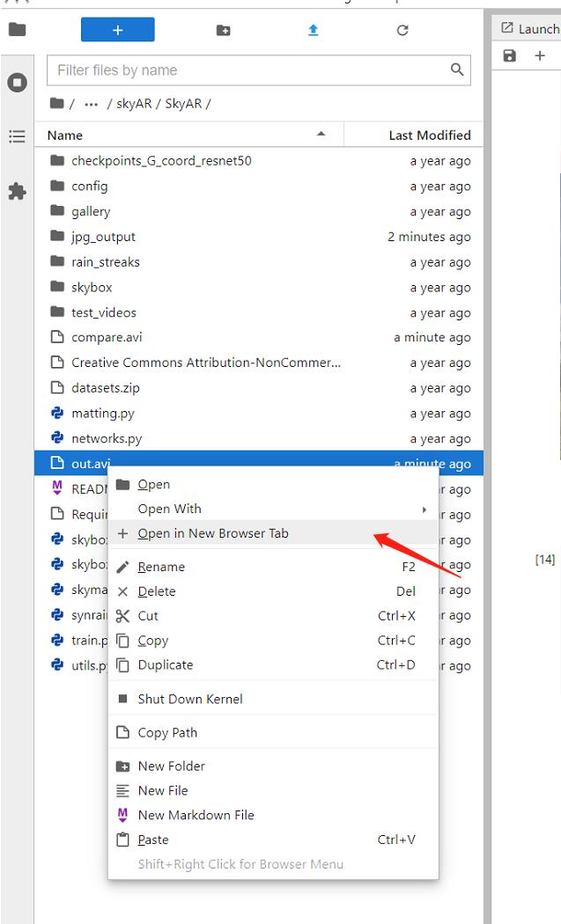
Task: Click the search magnifier in filter box
Action: (456, 70)
